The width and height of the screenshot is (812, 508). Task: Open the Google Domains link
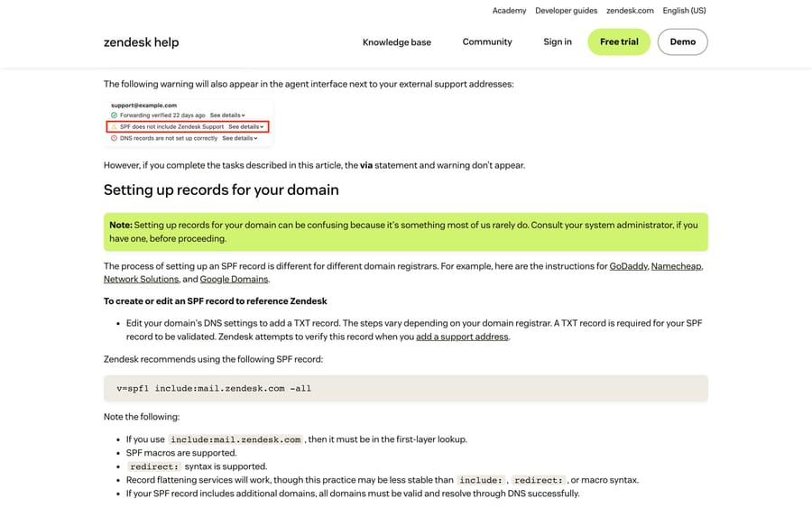coord(234,279)
